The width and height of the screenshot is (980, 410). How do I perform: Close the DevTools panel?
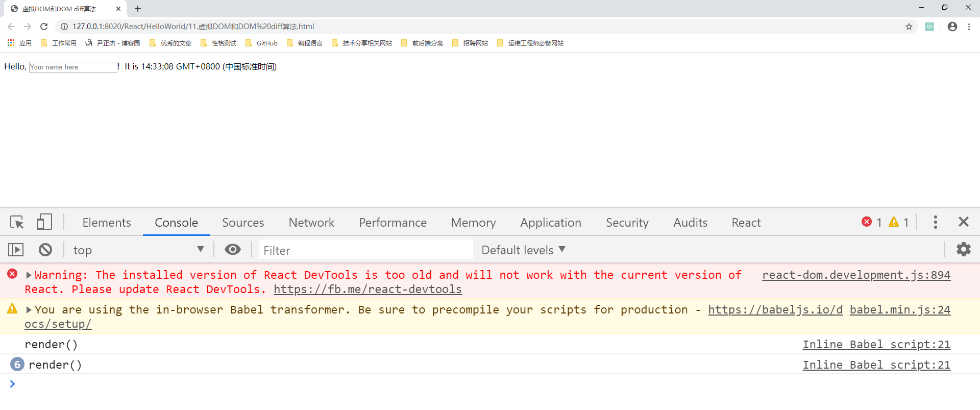(x=963, y=222)
